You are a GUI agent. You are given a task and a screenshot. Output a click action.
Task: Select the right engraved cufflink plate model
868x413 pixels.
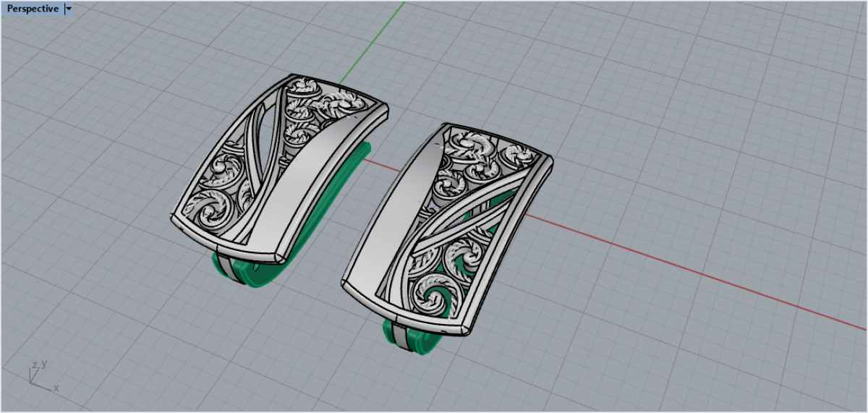click(x=448, y=229)
